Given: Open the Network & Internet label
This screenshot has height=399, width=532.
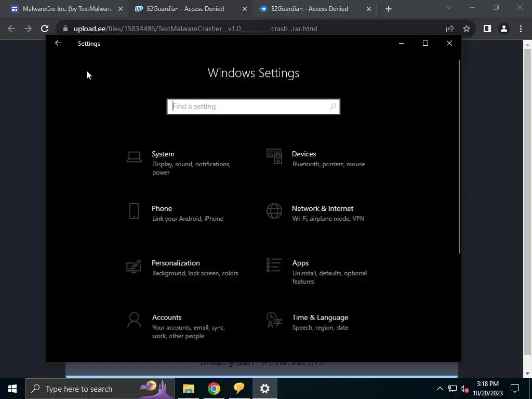Looking at the screenshot, I should [323, 208].
